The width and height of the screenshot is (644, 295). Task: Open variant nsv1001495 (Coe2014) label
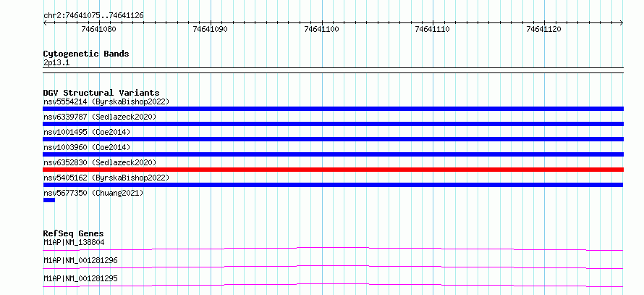[x=87, y=132]
